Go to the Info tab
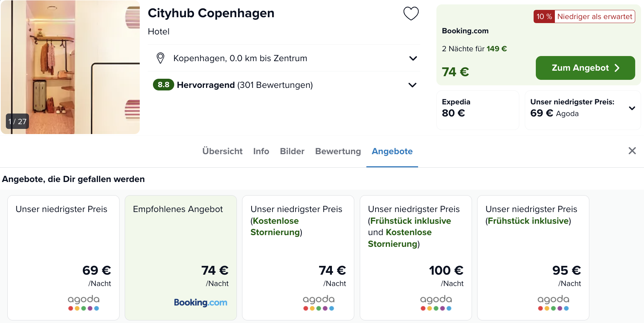The height and width of the screenshot is (323, 644). coord(261,151)
